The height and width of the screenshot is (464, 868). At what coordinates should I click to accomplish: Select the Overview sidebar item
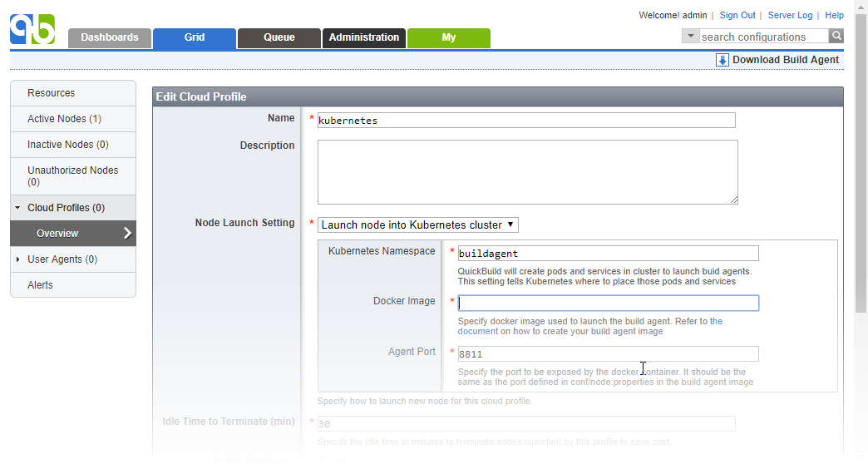point(73,233)
